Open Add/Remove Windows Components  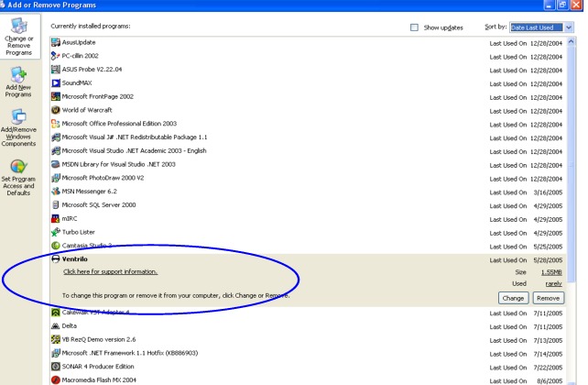coord(18,128)
